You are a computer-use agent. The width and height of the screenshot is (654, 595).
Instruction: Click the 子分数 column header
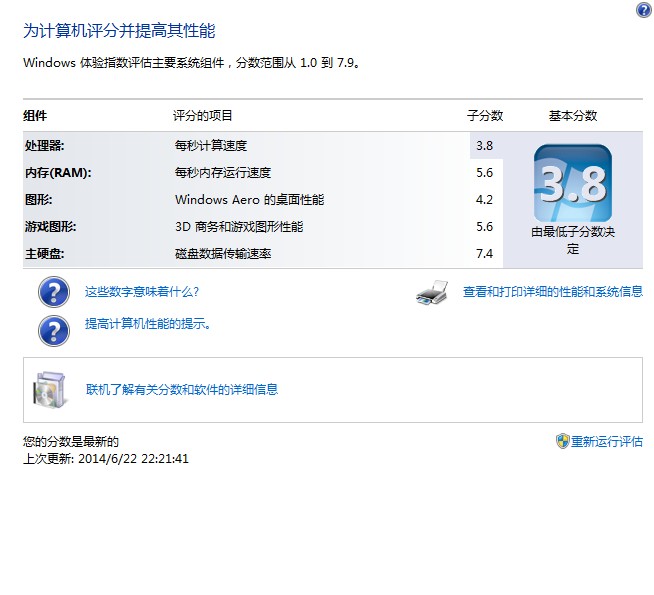[485, 116]
